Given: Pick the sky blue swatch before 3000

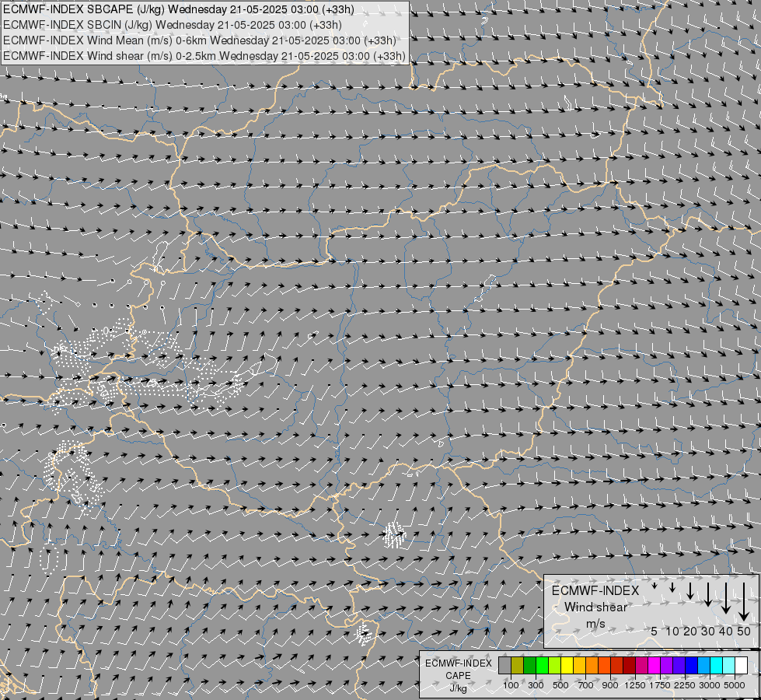Looking at the screenshot, I should point(703,665).
